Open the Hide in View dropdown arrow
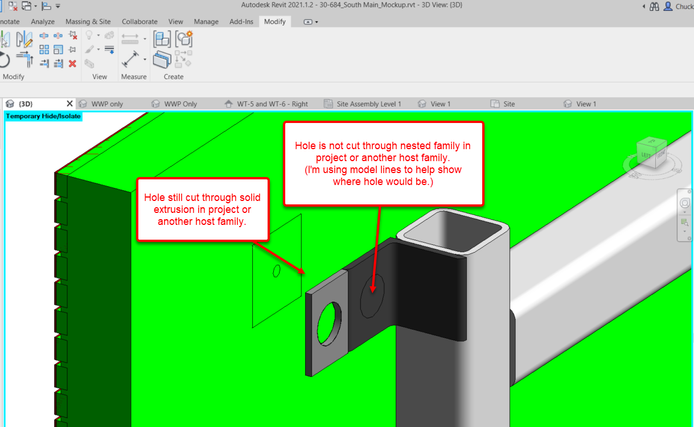 (x=98, y=36)
